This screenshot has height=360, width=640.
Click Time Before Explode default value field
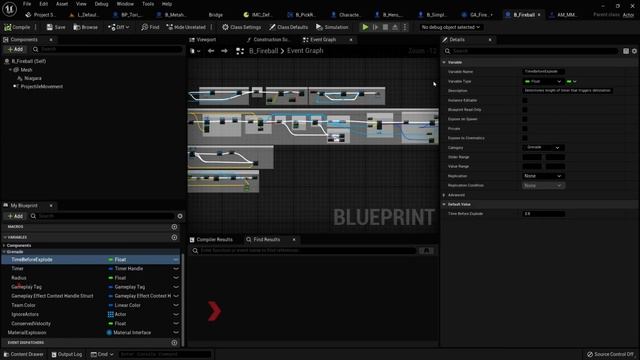click(544, 214)
